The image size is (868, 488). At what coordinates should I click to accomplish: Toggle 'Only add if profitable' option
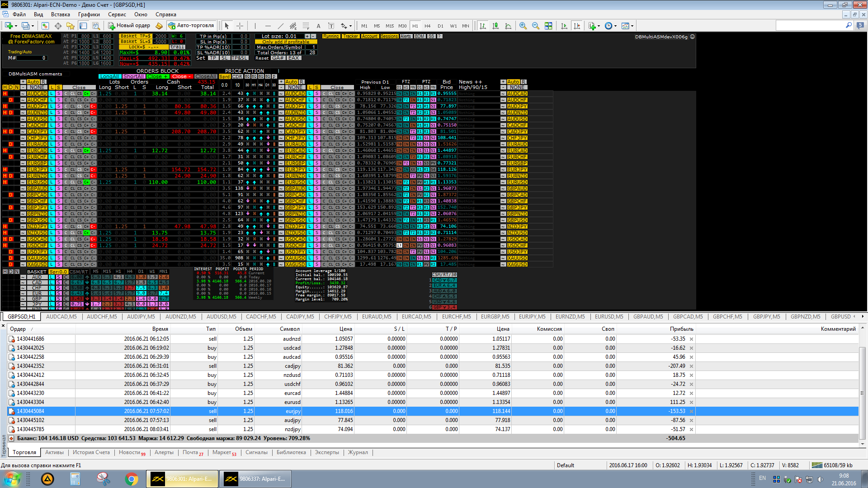point(286,42)
